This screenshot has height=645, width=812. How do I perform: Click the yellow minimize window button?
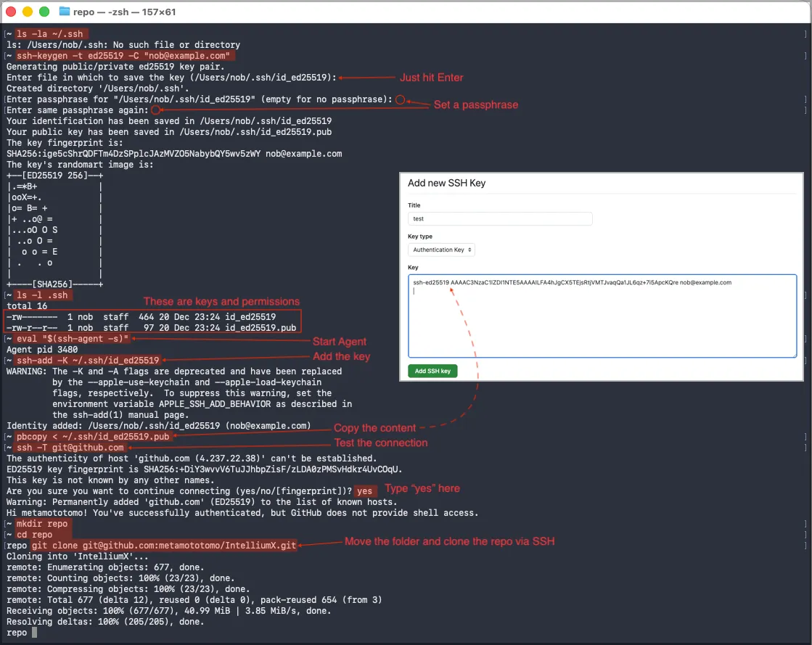28,12
